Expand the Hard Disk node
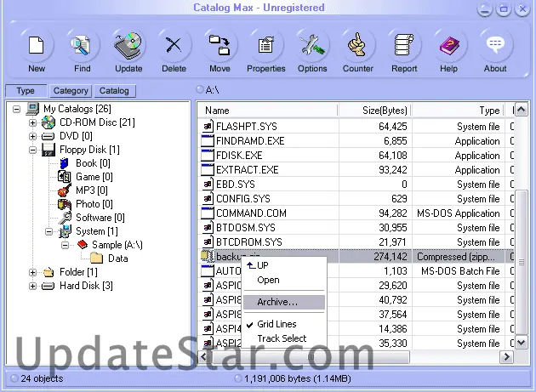The height and width of the screenshot is (392, 536). tap(32, 286)
